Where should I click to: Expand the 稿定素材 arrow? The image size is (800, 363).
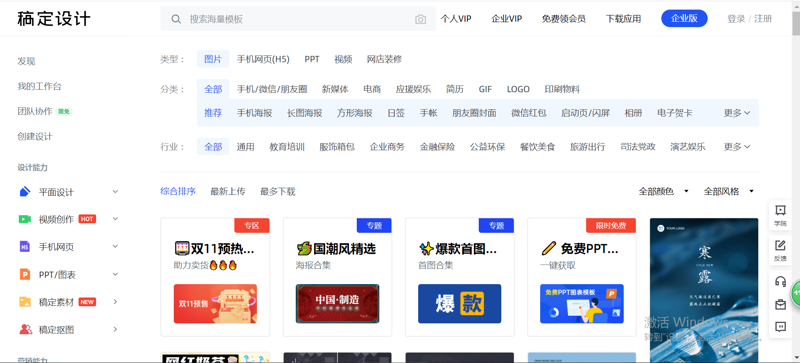point(115,302)
